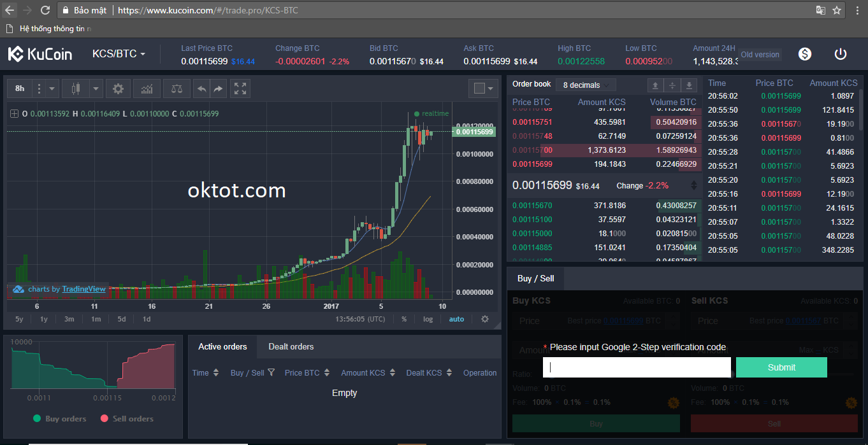Viewport: 868px width, 445px height.
Task: Toggle log scale on the chart
Action: pos(428,319)
